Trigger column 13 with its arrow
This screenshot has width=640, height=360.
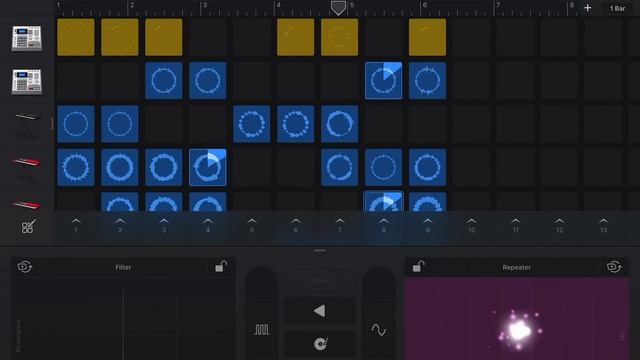(x=603, y=225)
